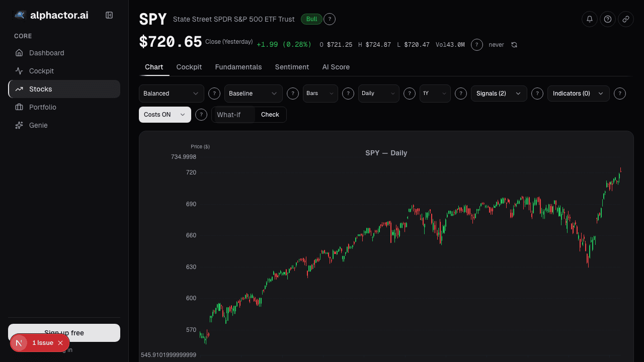Open Portfolio in the sidebar
The height and width of the screenshot is (362, 644).
pyautogui.click(x=64, y=107)
